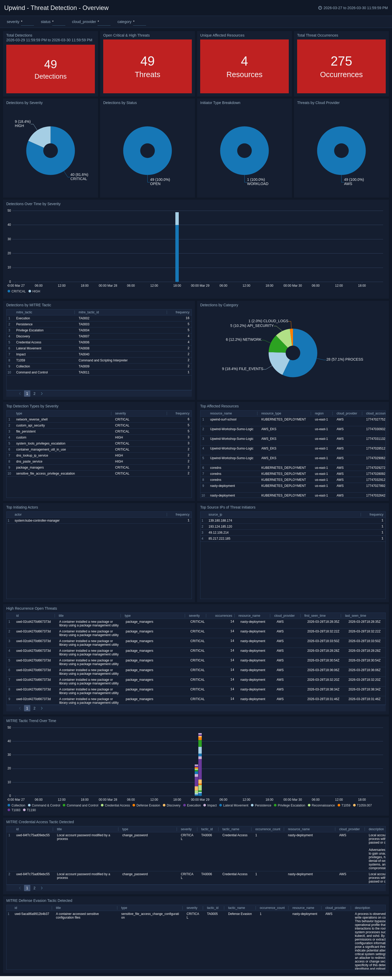Open the category filter dropdown
Image resolution: width=392 pixels, height=980 pixels.
pos(140,22)
